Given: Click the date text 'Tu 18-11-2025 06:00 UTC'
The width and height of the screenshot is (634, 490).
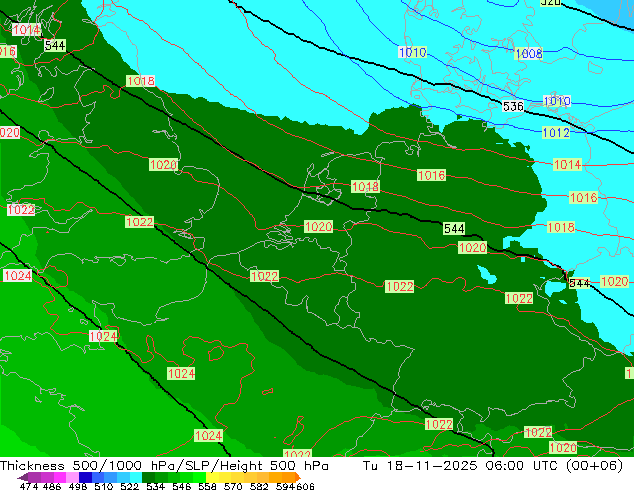Looking at the screenshot, I should point(461,466).
